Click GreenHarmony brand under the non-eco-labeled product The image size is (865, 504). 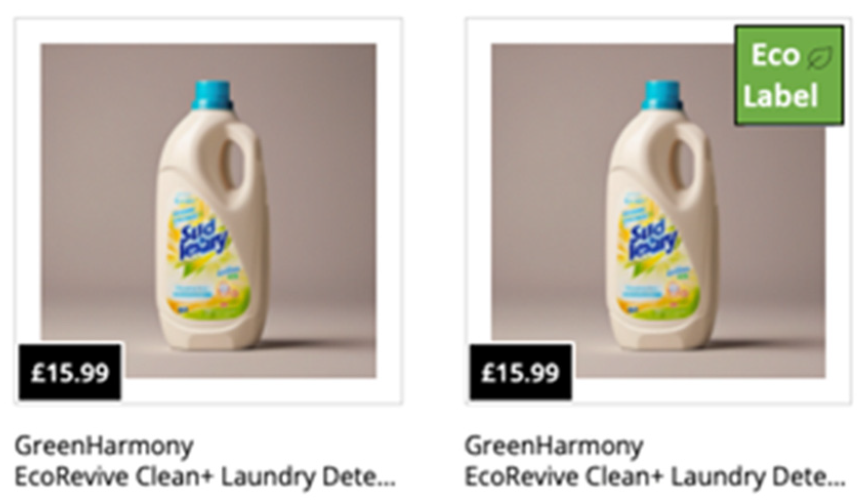pyautogui.click(x=104, y=446)
